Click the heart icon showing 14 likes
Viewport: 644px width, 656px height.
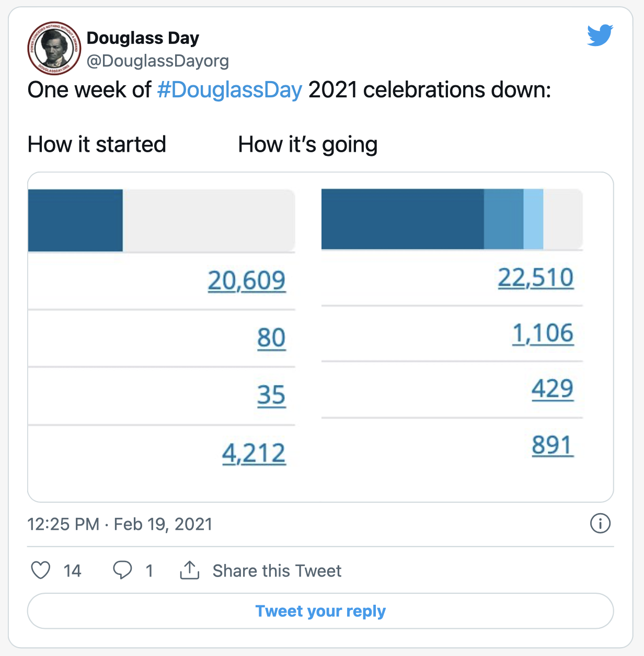[x=41, y=570]
